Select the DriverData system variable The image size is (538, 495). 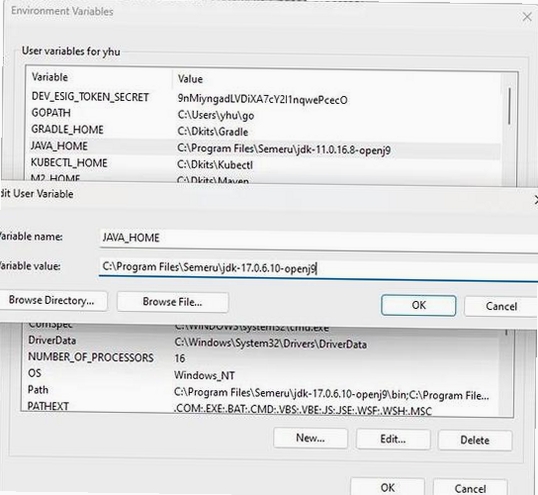pos(261,342)
